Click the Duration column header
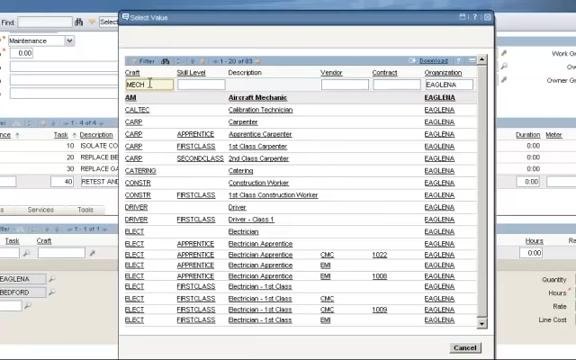The height and width of the screenshot is (360, 576). 528,135
